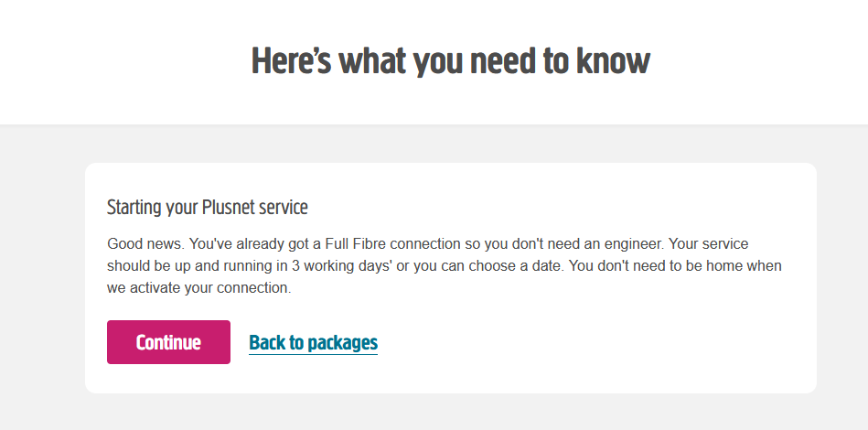Click the 'Here's what you need to know' heading

(450, 61)
